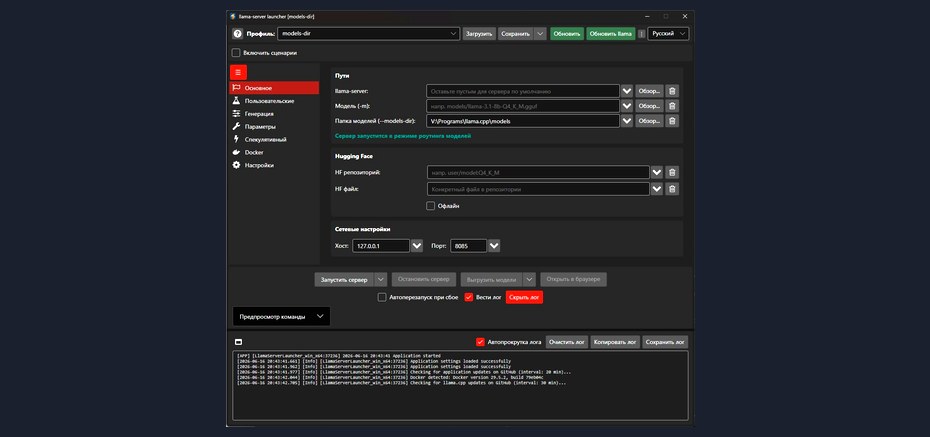Image resolution: width=930 pixels, height=437 pixels.
Task: Click the Копировать лог button
Action: tap(615, 342)
